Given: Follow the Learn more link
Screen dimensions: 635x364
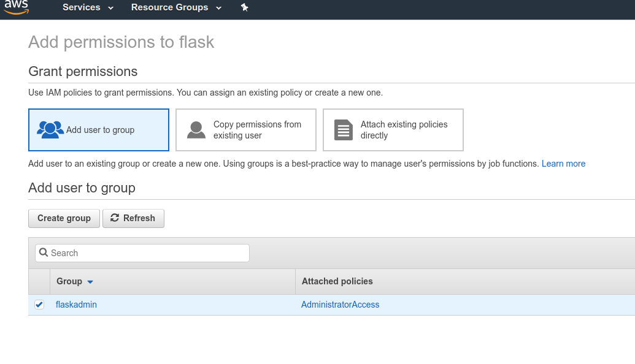Looking at the screenshot, I should (x=563, y=164).
